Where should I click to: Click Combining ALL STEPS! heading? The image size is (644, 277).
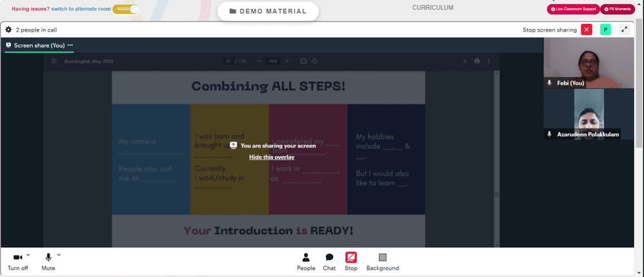tap(268, 86)
